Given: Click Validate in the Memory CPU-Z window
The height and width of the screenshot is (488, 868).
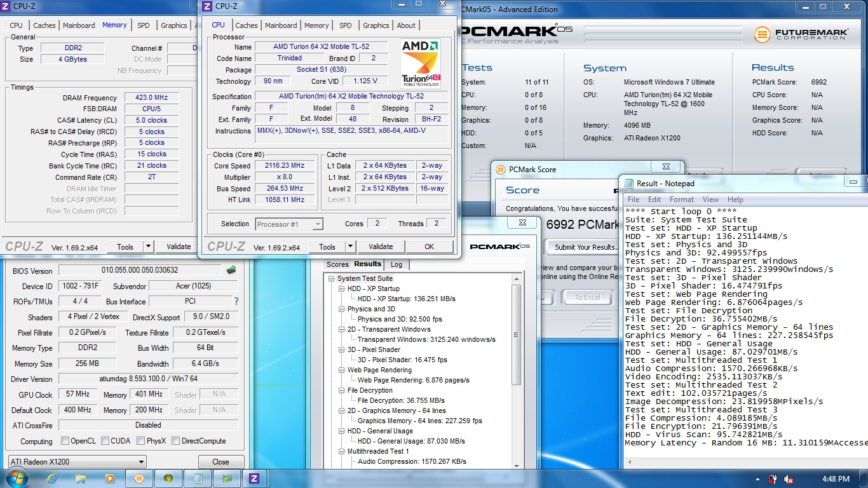Looking at the screenshot, I should pyautogui.click(x=179, y=247).
